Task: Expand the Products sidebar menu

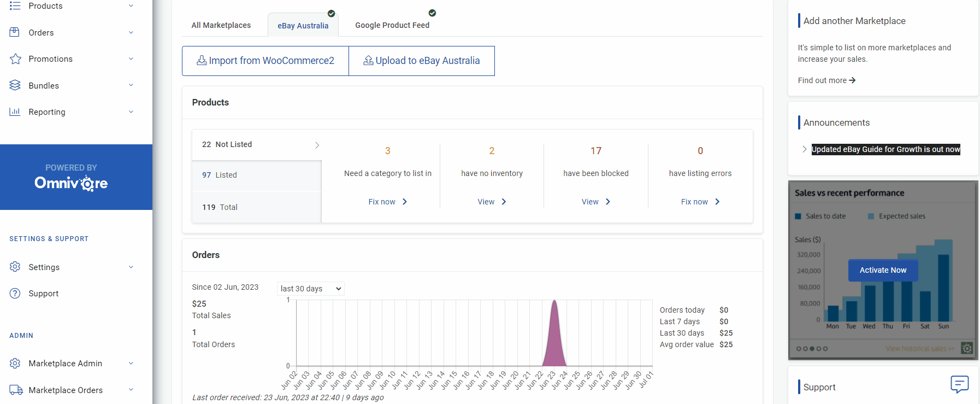Action: pos(131,6)
